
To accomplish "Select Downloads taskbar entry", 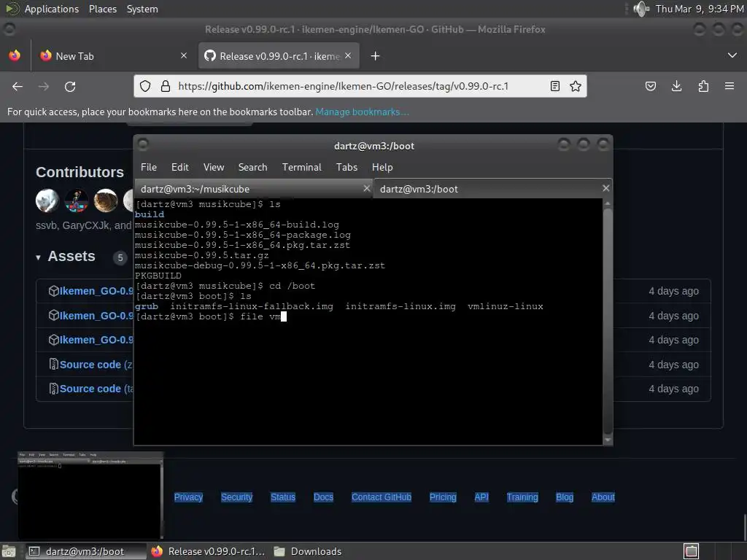I will point(309,551).
